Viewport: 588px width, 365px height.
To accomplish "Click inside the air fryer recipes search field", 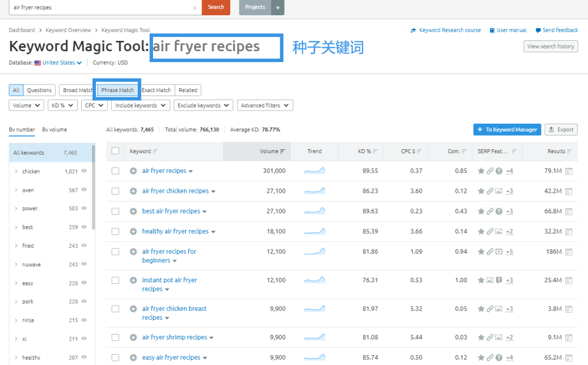I will 98,8.
